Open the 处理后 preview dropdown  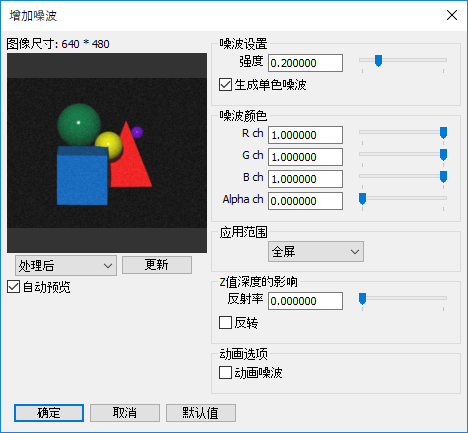[66, 266]
